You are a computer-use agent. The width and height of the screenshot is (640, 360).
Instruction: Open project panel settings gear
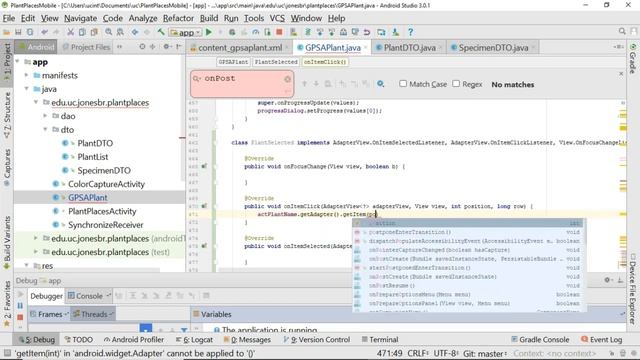[167, 47]
